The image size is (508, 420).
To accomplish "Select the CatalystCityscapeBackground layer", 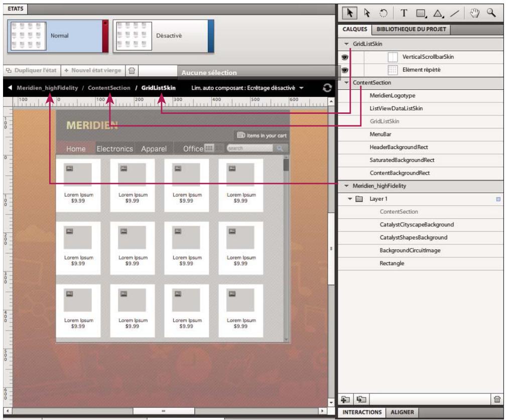I will coord(417,225).
